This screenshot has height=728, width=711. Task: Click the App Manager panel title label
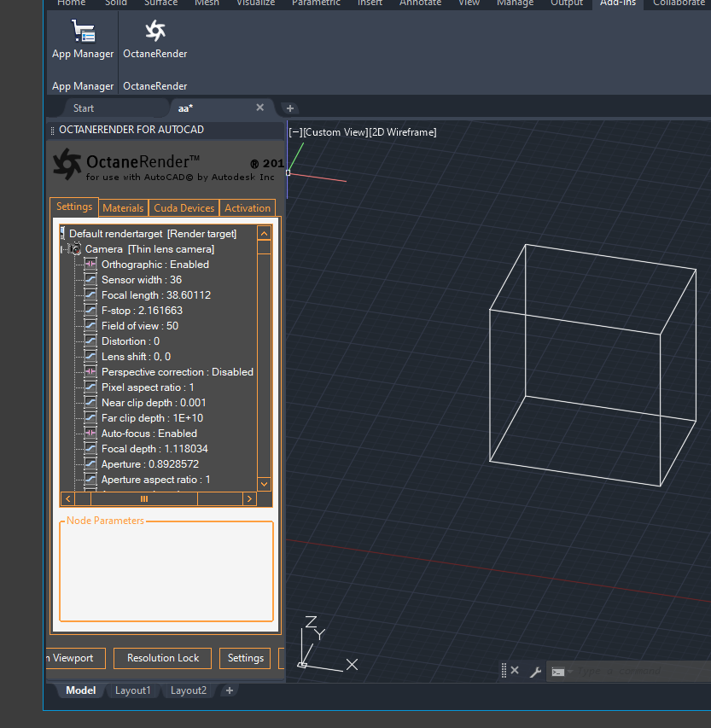83,86
